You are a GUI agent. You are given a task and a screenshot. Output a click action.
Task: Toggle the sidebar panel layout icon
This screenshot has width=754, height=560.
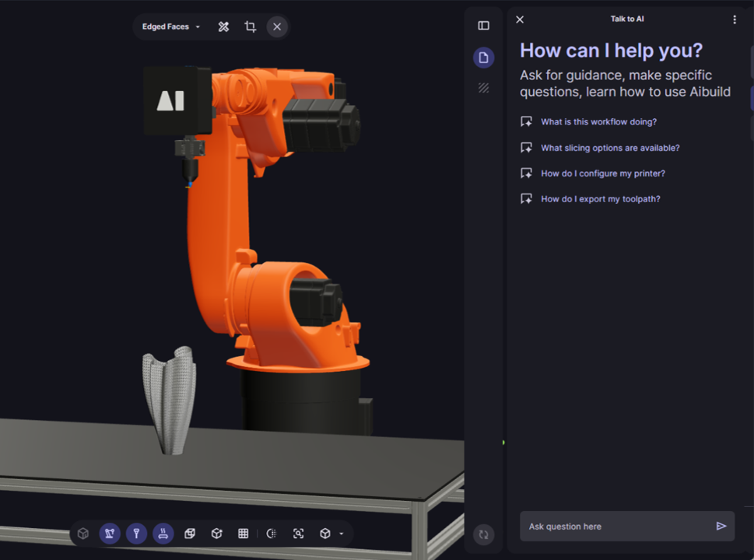pos(483,26)
